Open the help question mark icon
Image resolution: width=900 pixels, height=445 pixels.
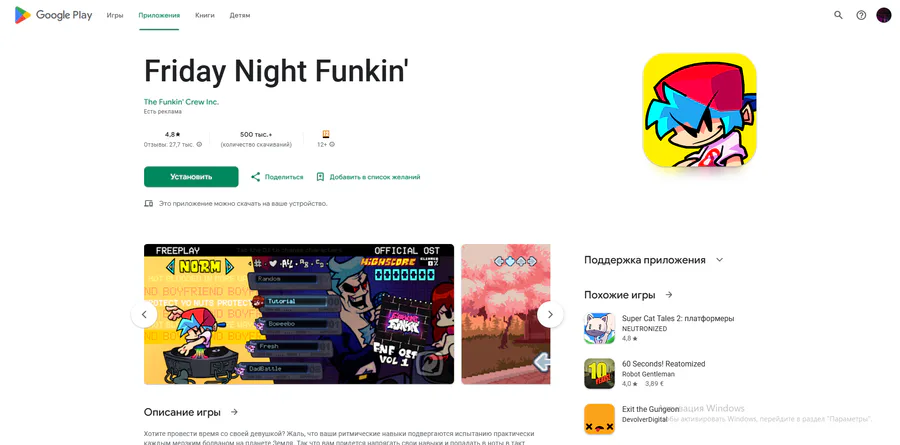(861, 16)
